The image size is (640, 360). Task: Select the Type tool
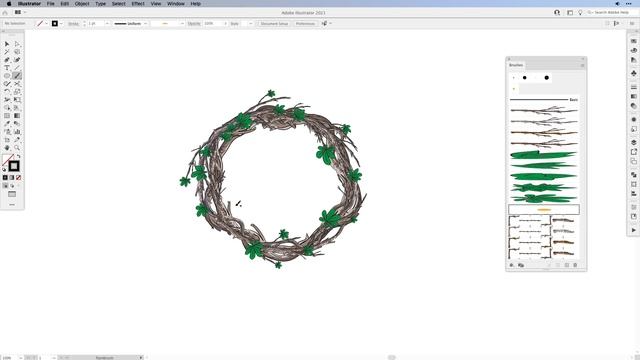pyautogui.click(x=7, y=68)
